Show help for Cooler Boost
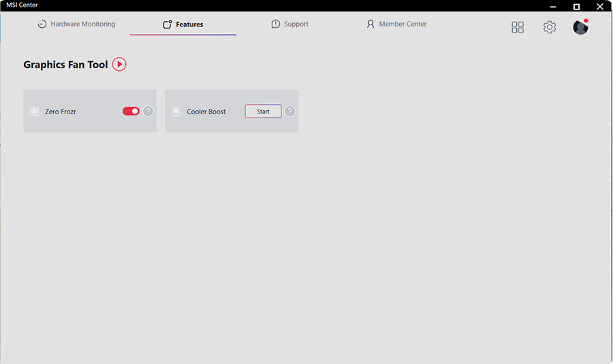 point(290,112)
